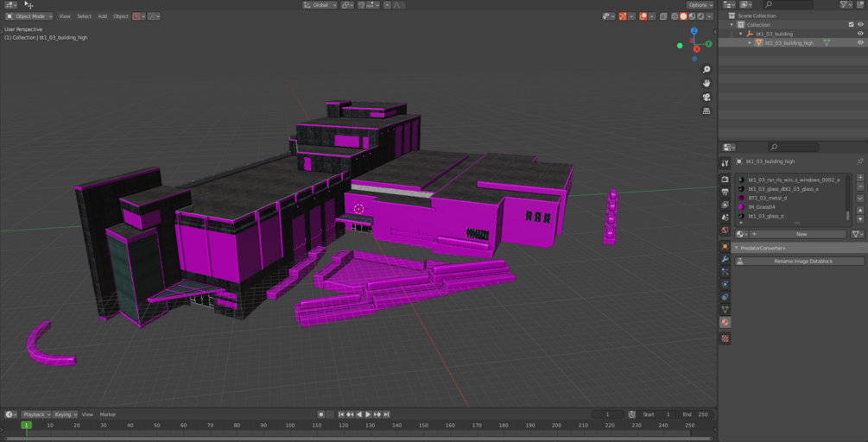The image size is (868, 442).
Task: Select the pan hand viewport gizmo
Action: tap(706, 84)
